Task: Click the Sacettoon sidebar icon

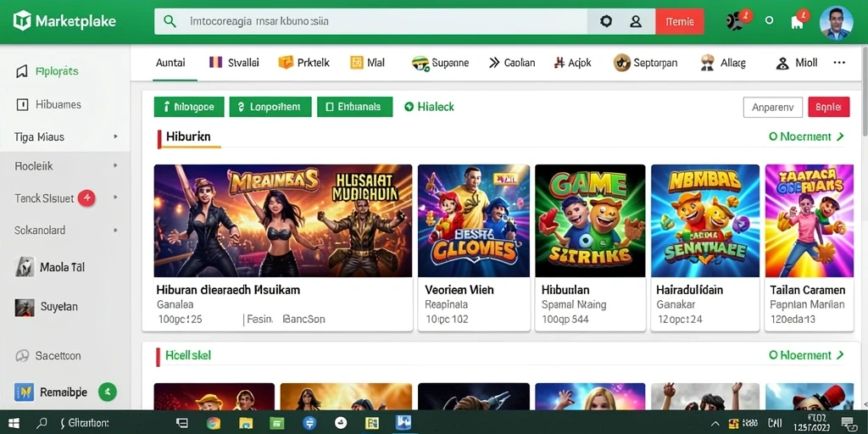Action: pyautogui.click(x=22, y=356)
